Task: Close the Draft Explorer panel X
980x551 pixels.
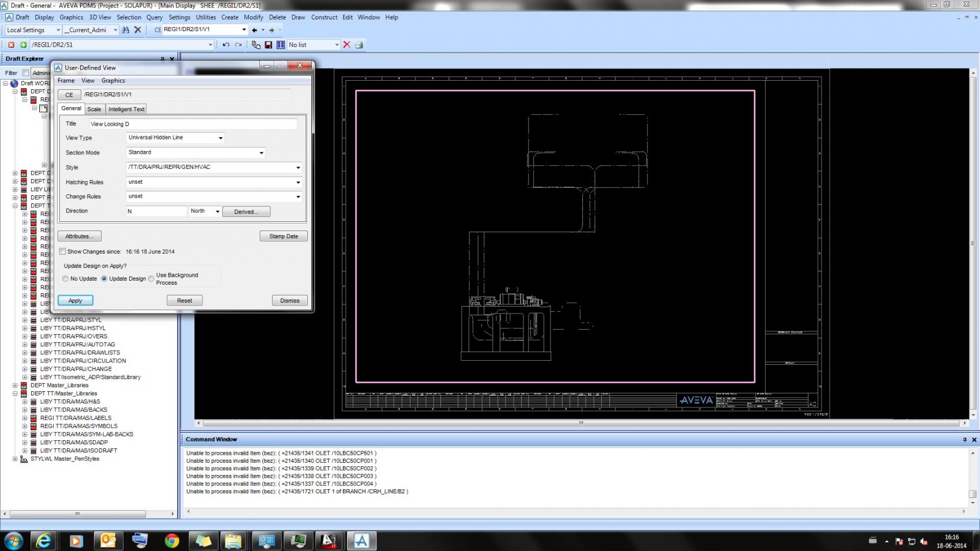Action: pos(172,59)
